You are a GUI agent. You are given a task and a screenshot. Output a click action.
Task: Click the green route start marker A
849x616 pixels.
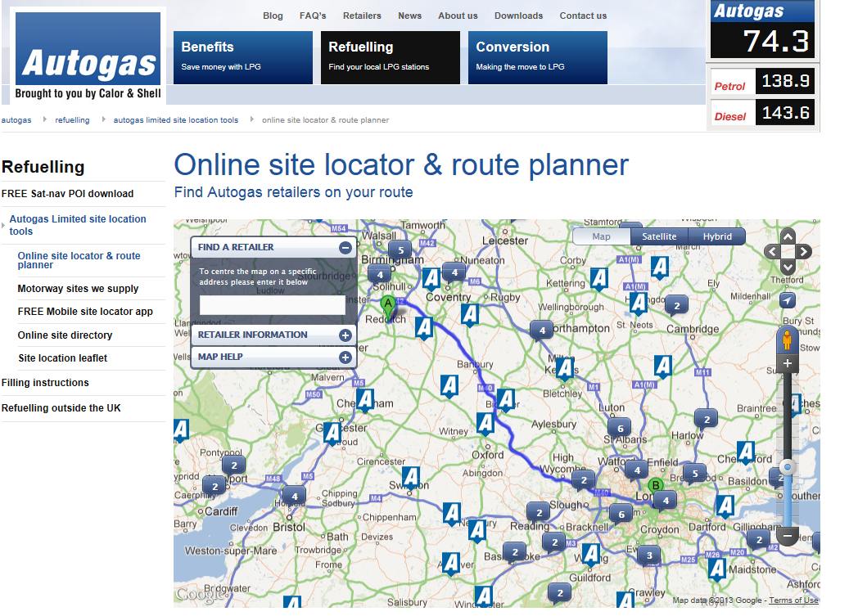click(389, 306)
